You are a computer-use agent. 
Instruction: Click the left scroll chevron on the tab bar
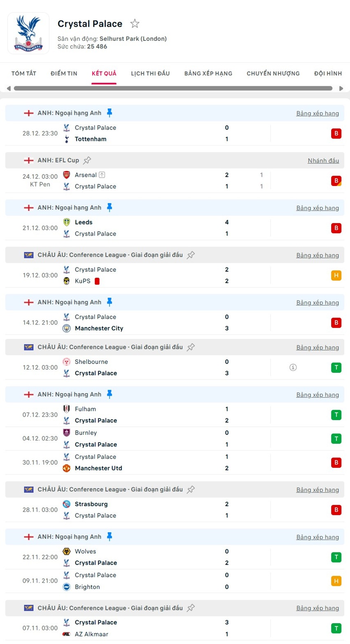pos(8,88)
